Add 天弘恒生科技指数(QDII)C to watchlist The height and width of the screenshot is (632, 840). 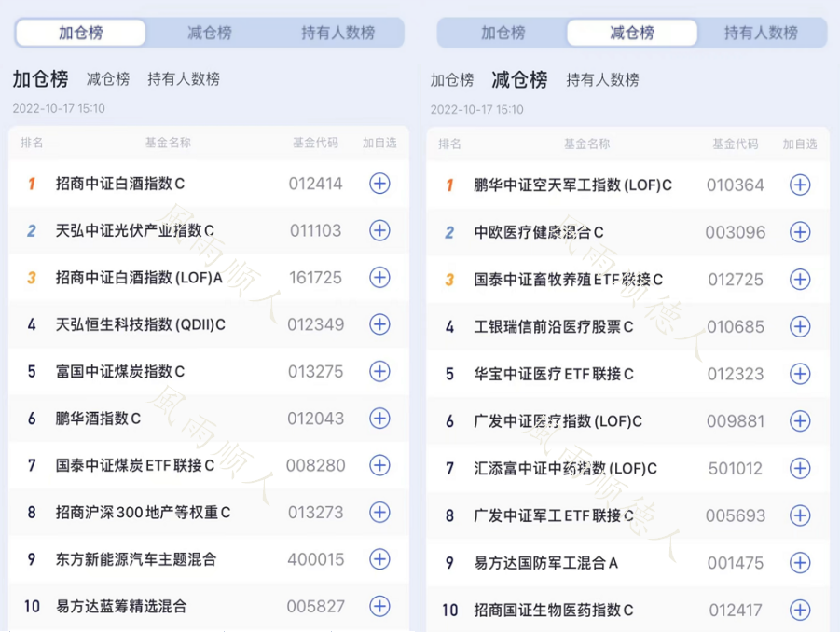pos(379,324)
